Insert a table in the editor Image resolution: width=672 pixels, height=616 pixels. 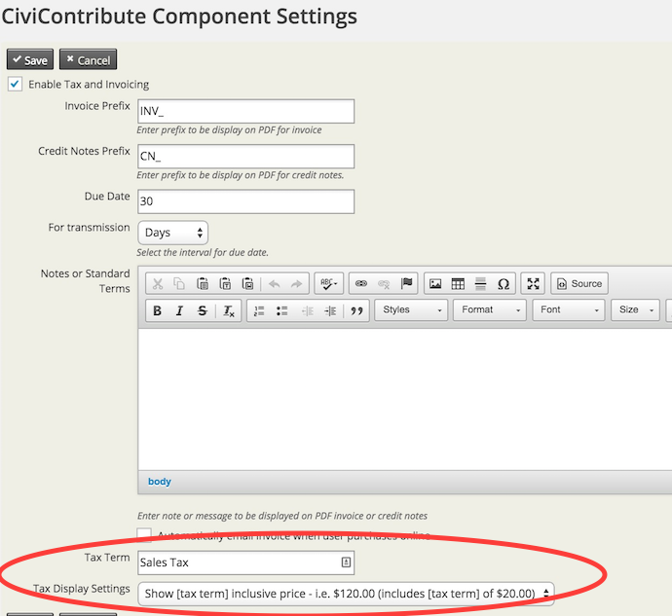[x=458, y=284]
